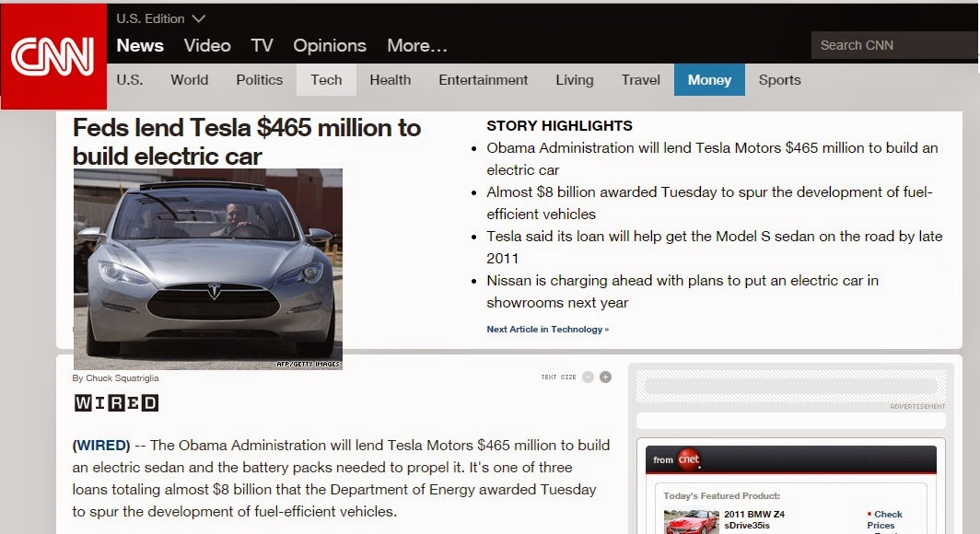
Task: Click the Tesla Model S photo
Action: pyautogui.click(x=208, y=269)
